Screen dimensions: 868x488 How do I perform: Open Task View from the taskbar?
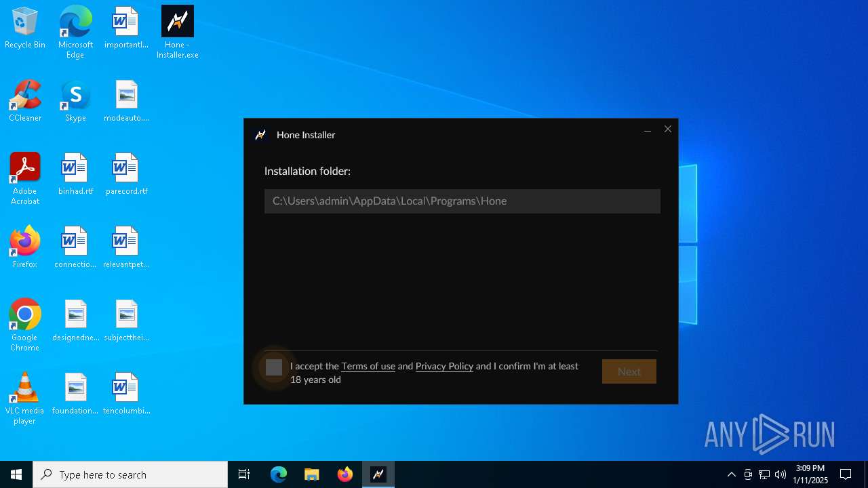point(244,474)
